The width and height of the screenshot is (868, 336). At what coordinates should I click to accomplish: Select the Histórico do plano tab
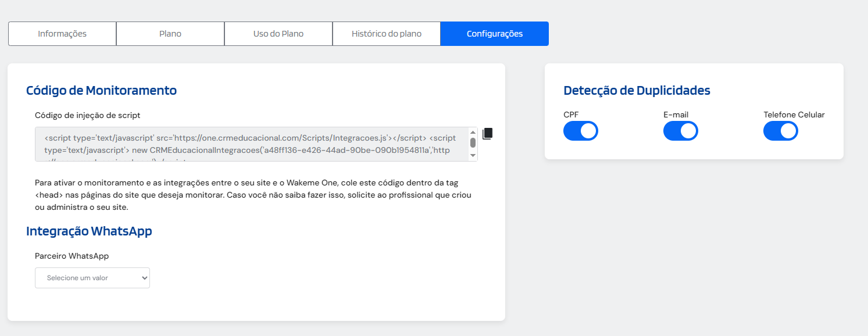click(387, 34)
